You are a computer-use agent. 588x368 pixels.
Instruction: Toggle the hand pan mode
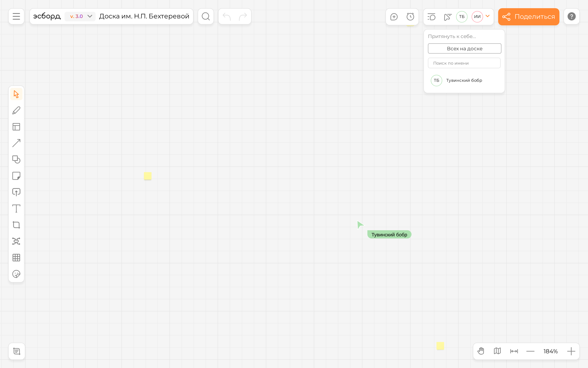(x=481, y=351)
